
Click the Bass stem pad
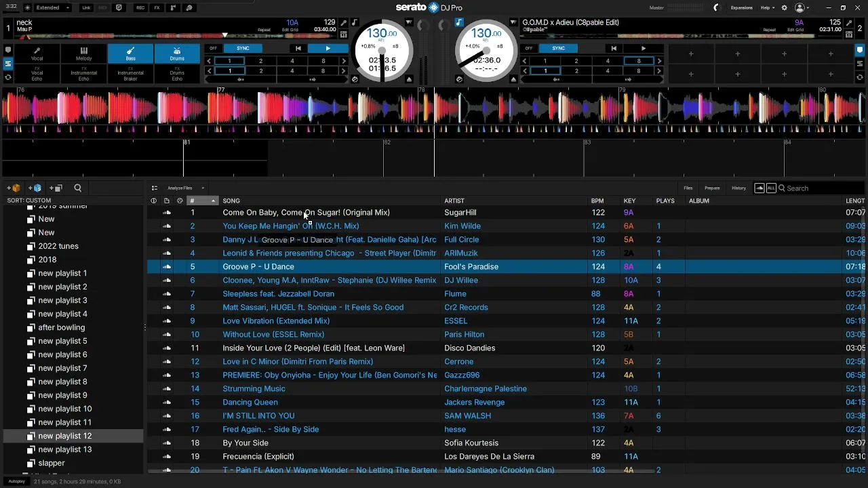pyautogui.click(x=130, y=54)
